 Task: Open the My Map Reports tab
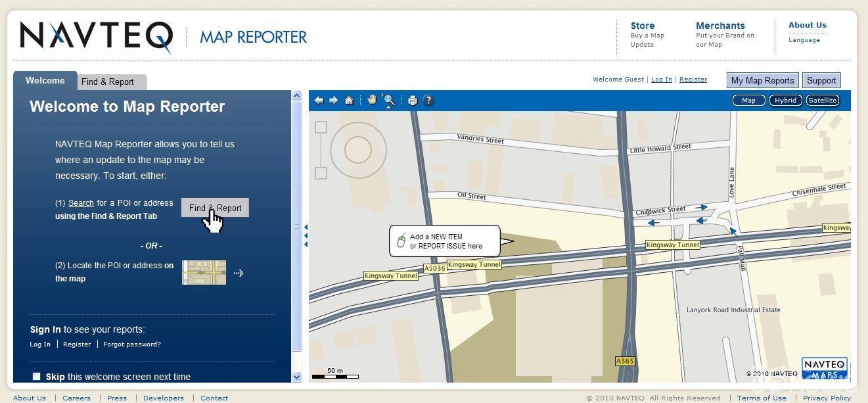pos(762,80)
